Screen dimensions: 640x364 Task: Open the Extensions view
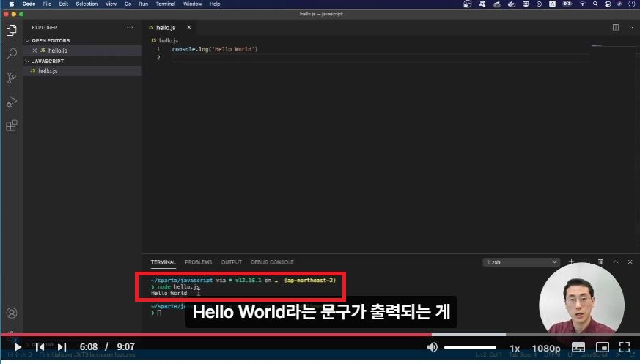12,125
